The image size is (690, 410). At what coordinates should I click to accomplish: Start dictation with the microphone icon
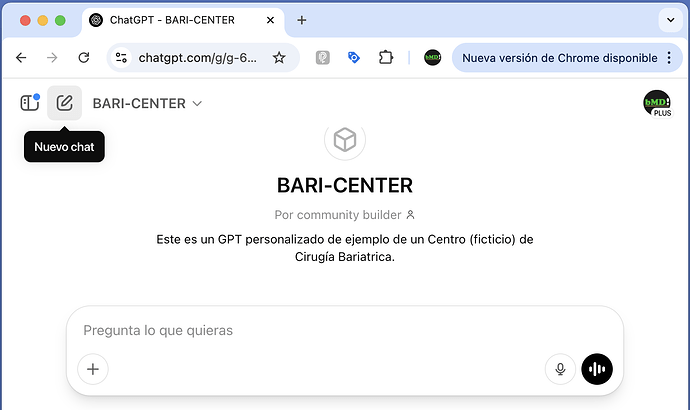[560, 369]
